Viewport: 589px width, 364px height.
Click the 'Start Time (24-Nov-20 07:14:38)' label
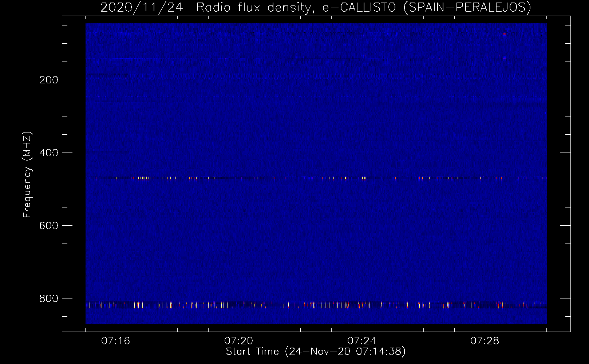click(316, 352)
